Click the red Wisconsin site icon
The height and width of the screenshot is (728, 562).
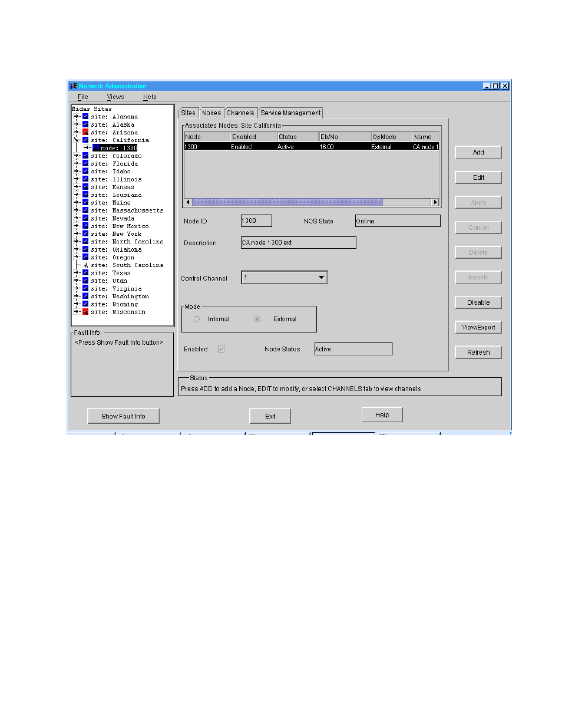85,312
